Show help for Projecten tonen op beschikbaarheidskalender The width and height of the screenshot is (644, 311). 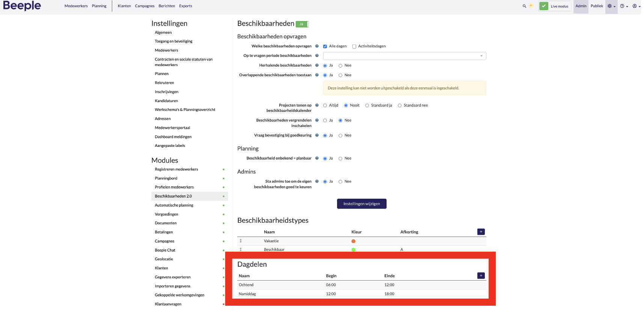point(317,105)
